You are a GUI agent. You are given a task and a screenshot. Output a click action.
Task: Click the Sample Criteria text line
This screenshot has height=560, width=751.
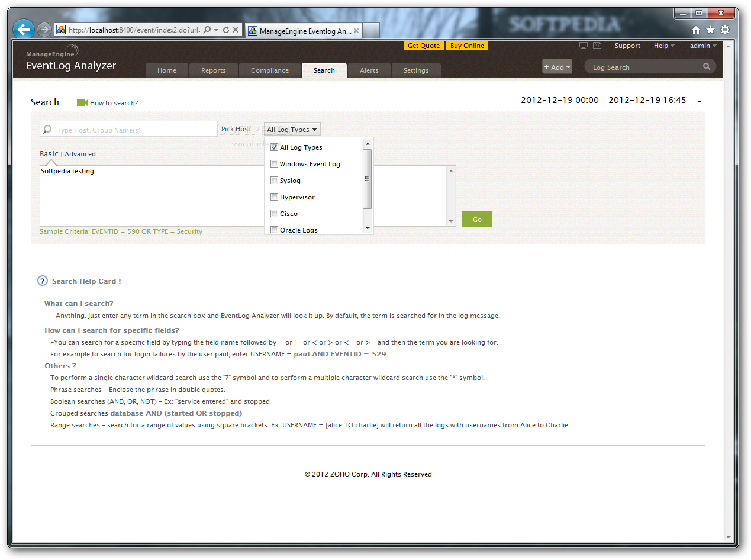tap(121, 231)
